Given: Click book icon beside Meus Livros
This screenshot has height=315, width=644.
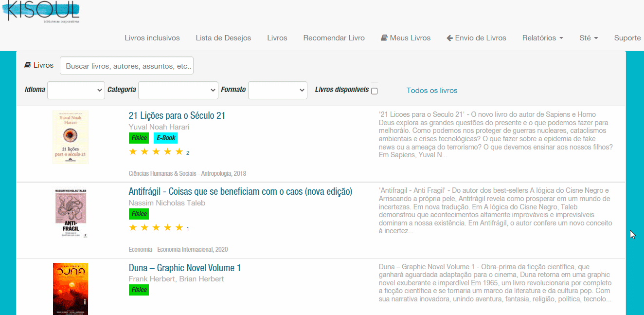Looking at the screenshot, I should (384, 38).
